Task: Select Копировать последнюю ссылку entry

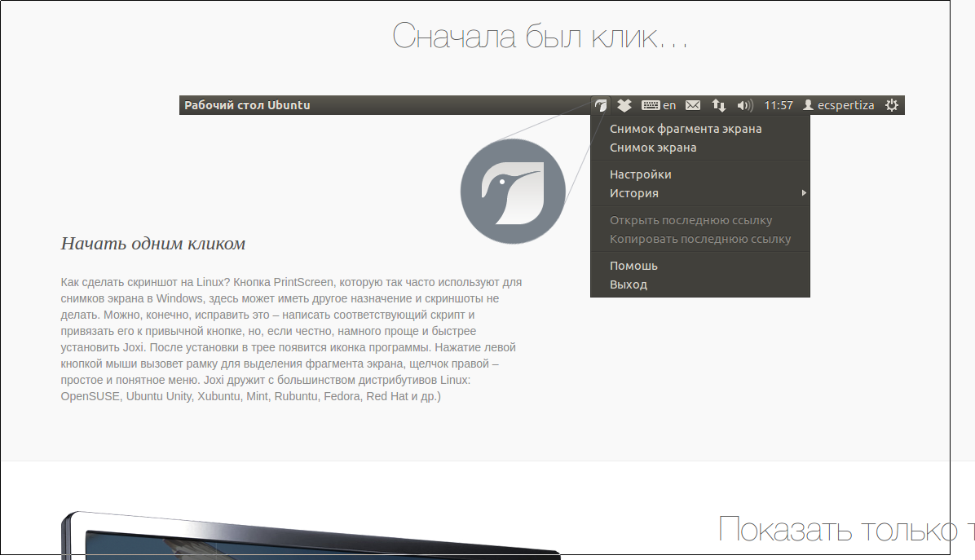Action: pos(700,239)
